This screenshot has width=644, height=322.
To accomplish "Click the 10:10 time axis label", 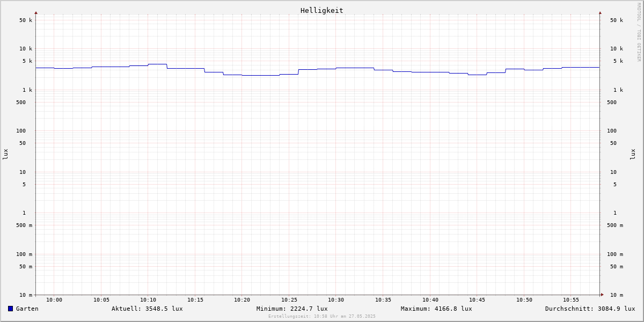I will pyautogui.click(x=148, y=300).
